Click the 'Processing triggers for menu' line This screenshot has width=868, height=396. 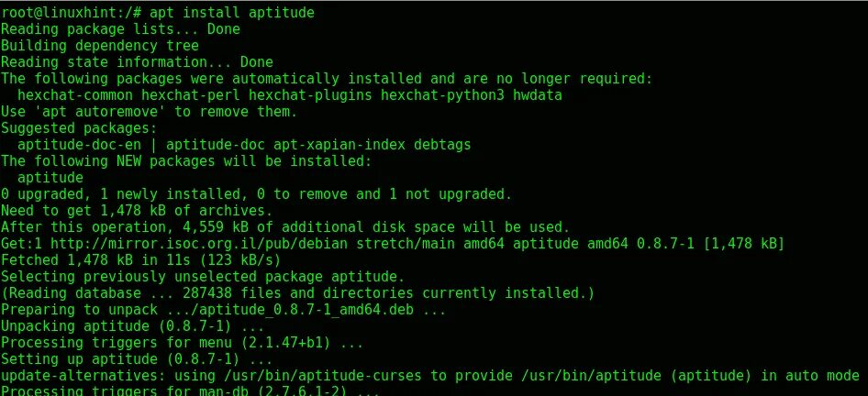coord(182,342)
